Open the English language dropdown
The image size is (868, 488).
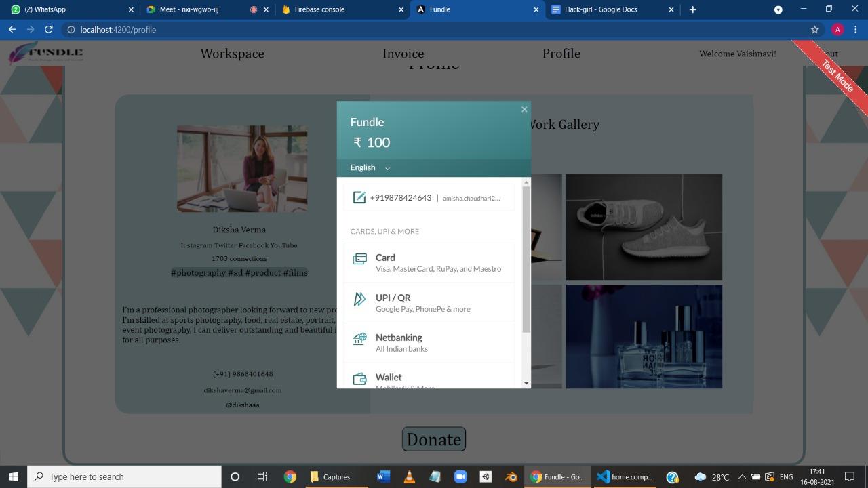(x=370, y=167)
